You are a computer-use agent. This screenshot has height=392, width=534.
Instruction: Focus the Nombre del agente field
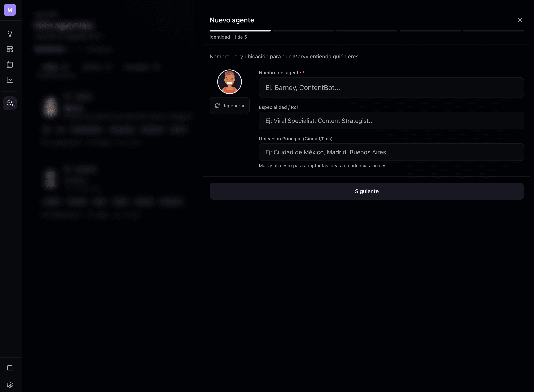[391, 88]
